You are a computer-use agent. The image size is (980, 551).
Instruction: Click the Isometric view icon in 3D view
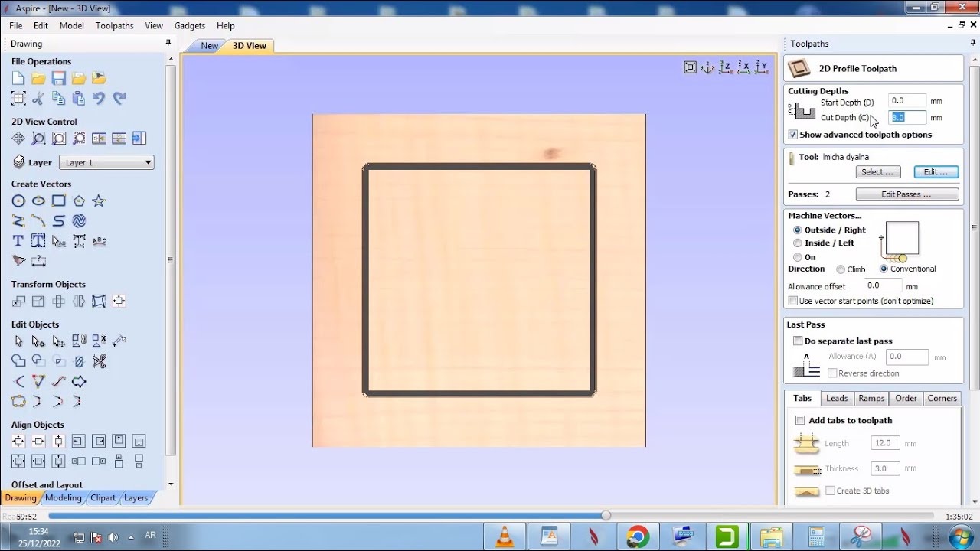coord(707,67)
